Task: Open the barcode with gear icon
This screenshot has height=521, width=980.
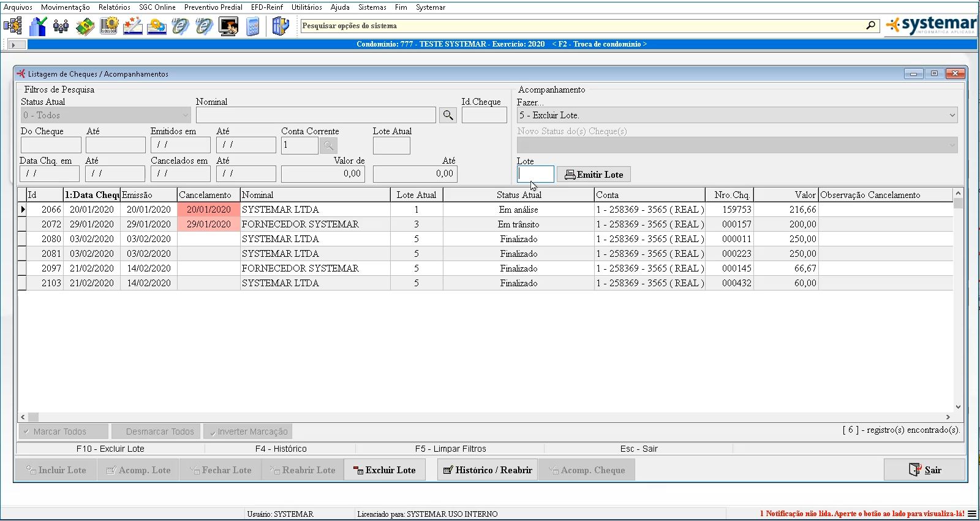Action: click(109, 26)
